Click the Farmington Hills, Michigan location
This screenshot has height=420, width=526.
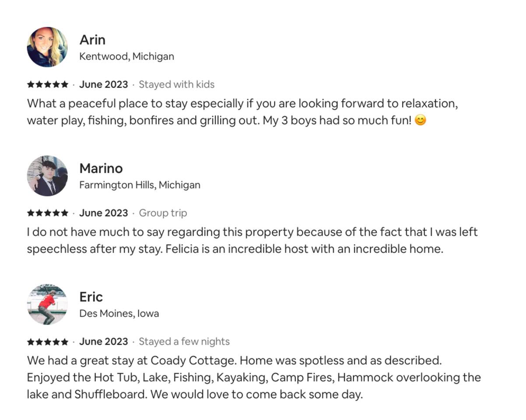click(140, 185)
